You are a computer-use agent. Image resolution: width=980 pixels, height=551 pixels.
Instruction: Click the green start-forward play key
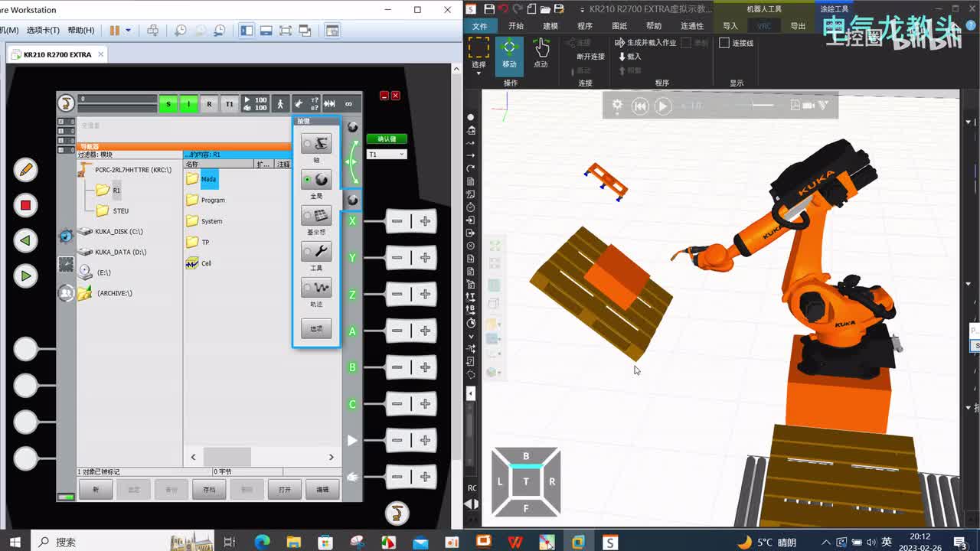click(25, 275)
